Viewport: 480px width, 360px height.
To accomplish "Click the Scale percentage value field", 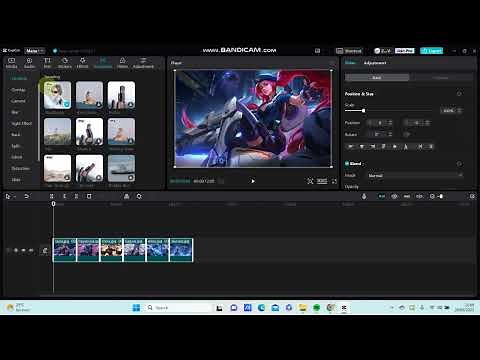I will [448, 110].
